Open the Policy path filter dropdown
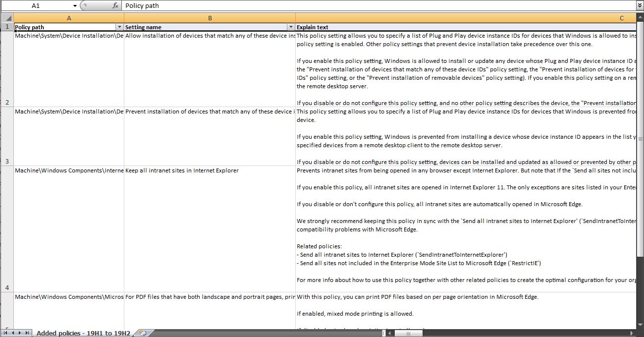 (x=119, y=27)
